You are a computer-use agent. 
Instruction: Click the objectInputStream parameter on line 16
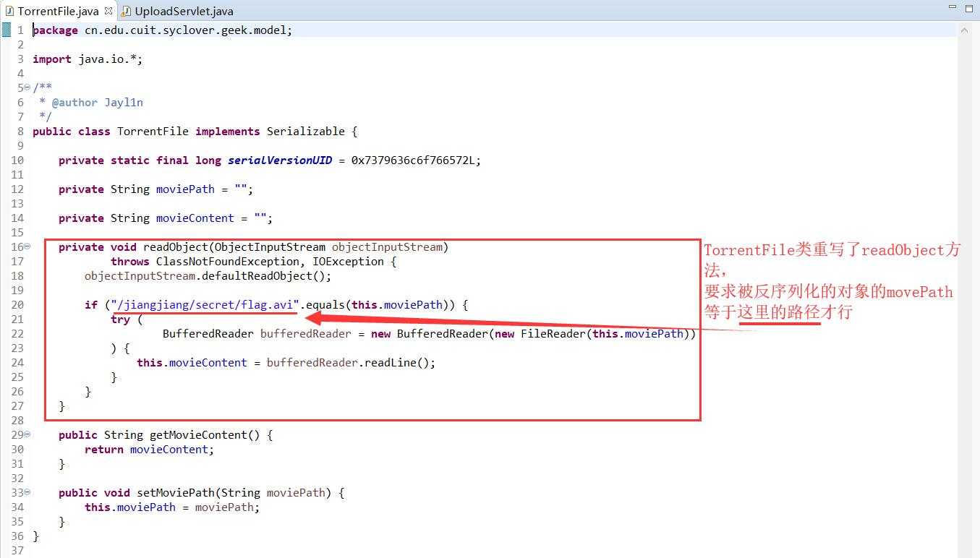click(x=387, y=246)
